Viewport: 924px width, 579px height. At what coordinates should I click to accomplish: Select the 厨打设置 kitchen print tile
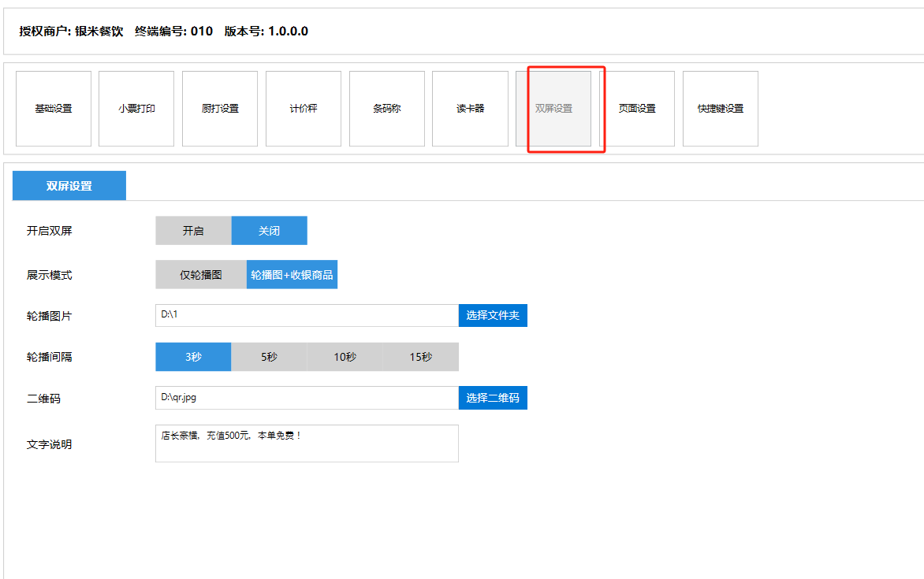[x=220, y=109]
